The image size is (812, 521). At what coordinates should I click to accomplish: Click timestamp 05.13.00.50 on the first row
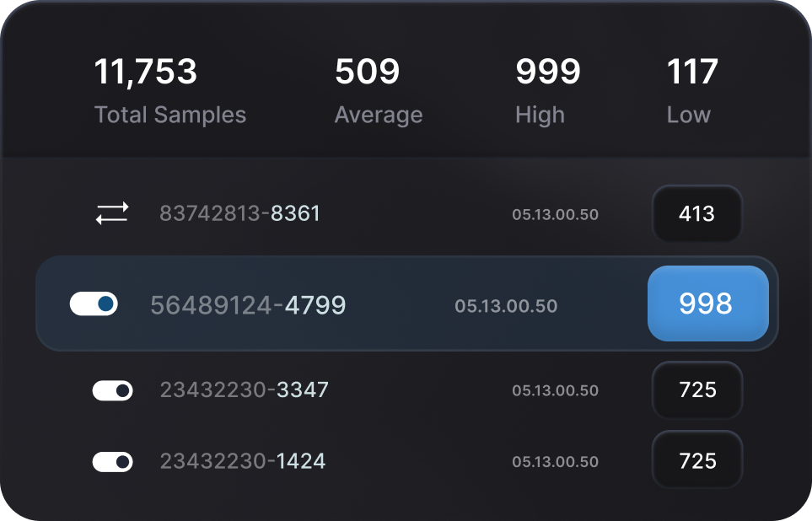click(x=556, y=213)
